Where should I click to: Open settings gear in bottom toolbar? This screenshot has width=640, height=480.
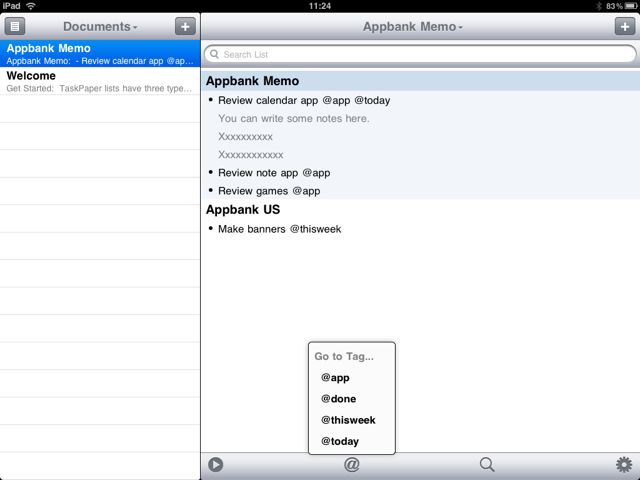coord(624,464)
